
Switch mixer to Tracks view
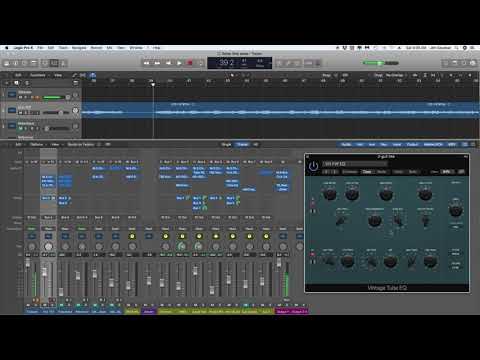coord(243,144)
